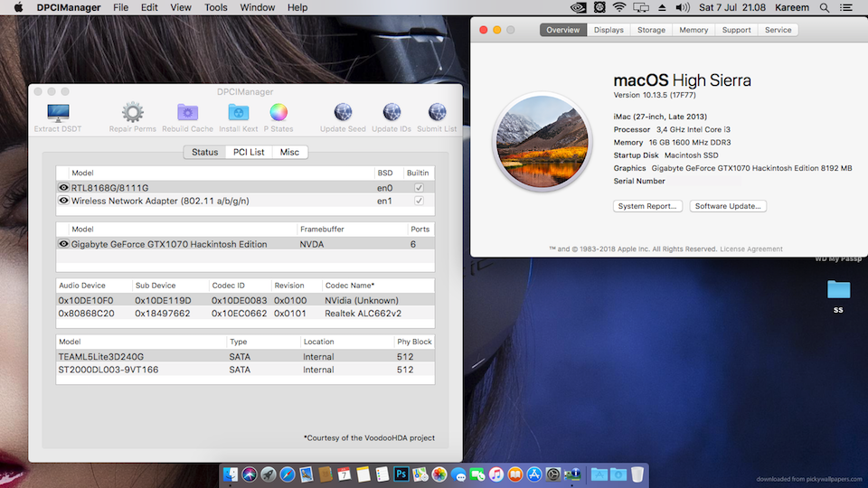Toggle Builtin checkbox for RTL8168G/8111G
The width and height of the screenshot is (868, 488).
[x=419, y=187]
